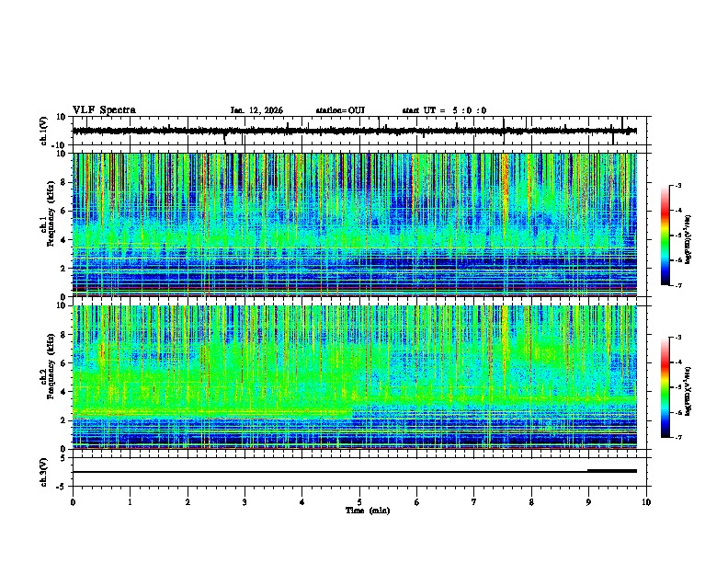Click the "-3" tick on ch.2 color scale
This screenshot has width=728, height=563.
click(678, 338)
